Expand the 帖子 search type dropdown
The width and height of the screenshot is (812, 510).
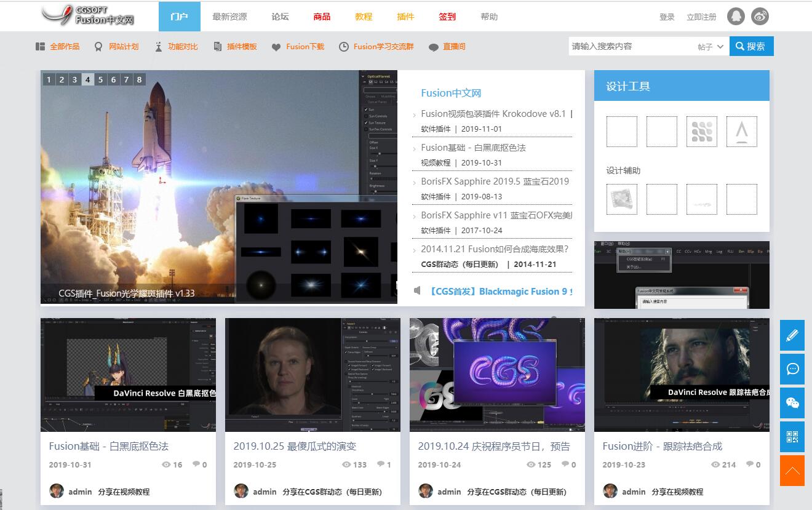[x=710, y=47]
